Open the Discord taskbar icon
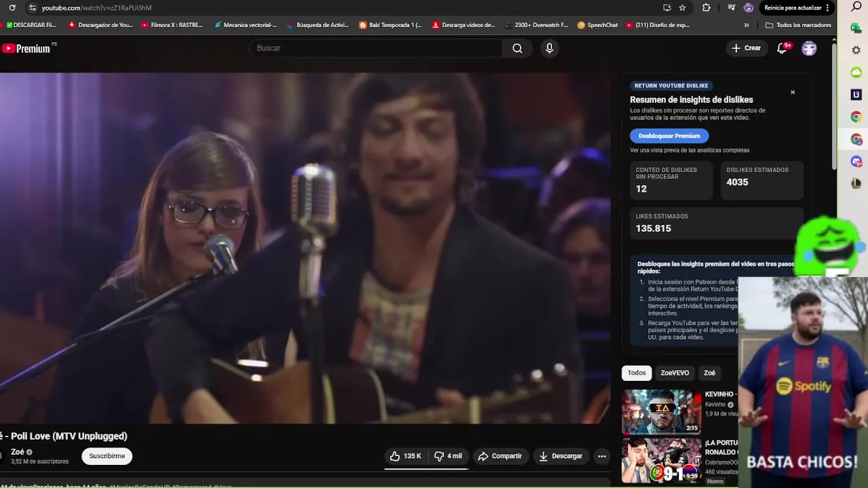868x488 pixels. point(856,161)
